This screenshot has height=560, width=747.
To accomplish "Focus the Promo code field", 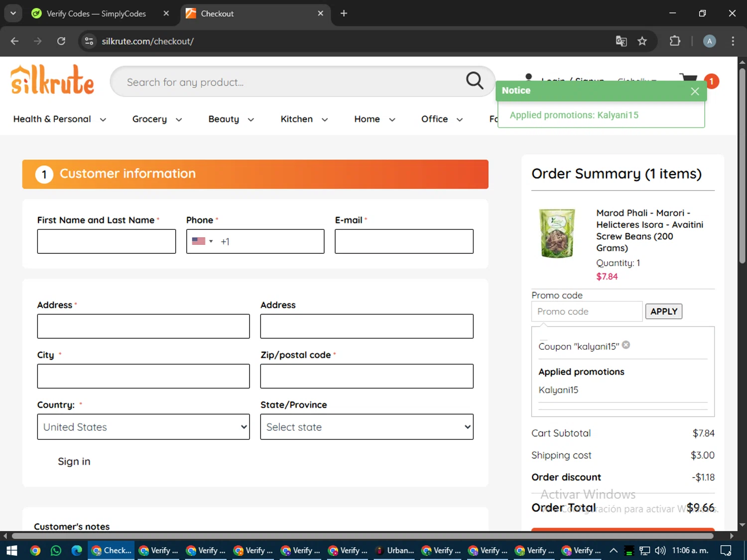I will coord(587,311).
